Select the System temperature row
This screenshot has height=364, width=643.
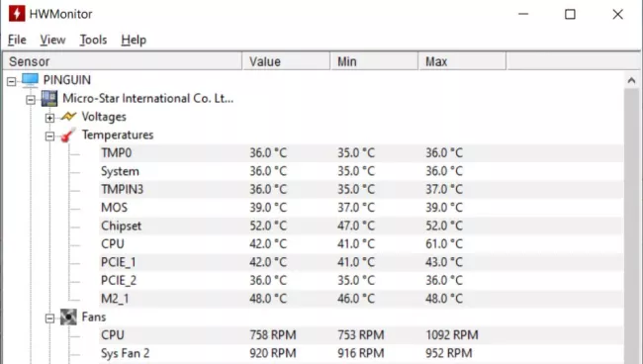point(361,171)
